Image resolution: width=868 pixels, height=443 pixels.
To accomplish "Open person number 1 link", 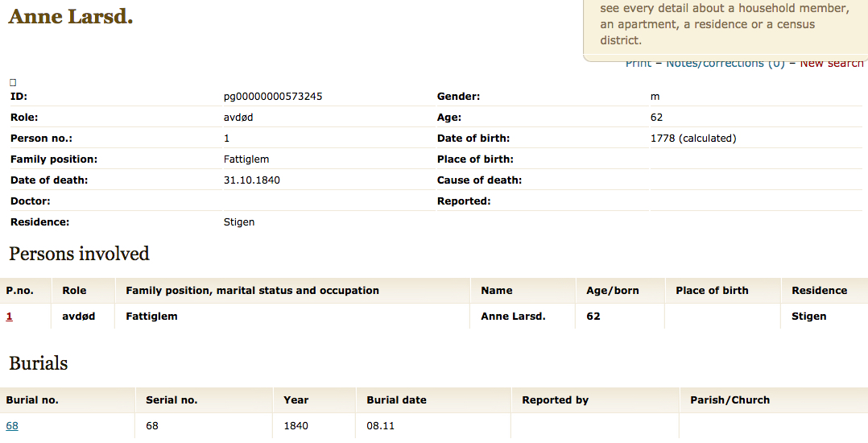I will tap(9, 317).
